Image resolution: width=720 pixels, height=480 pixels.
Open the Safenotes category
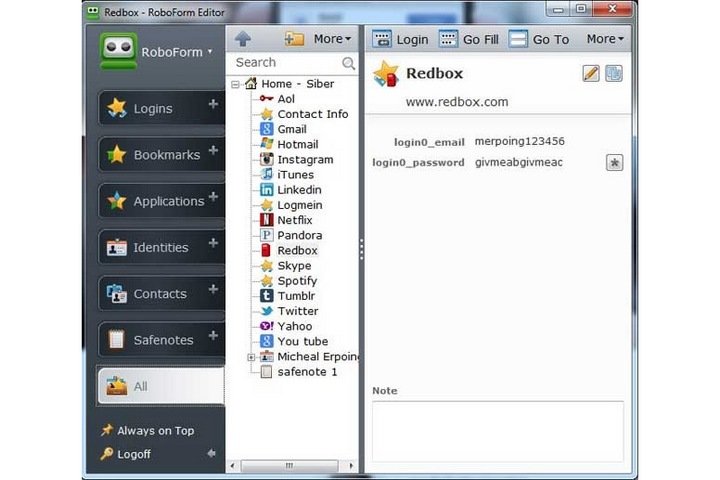coord(163,340)
